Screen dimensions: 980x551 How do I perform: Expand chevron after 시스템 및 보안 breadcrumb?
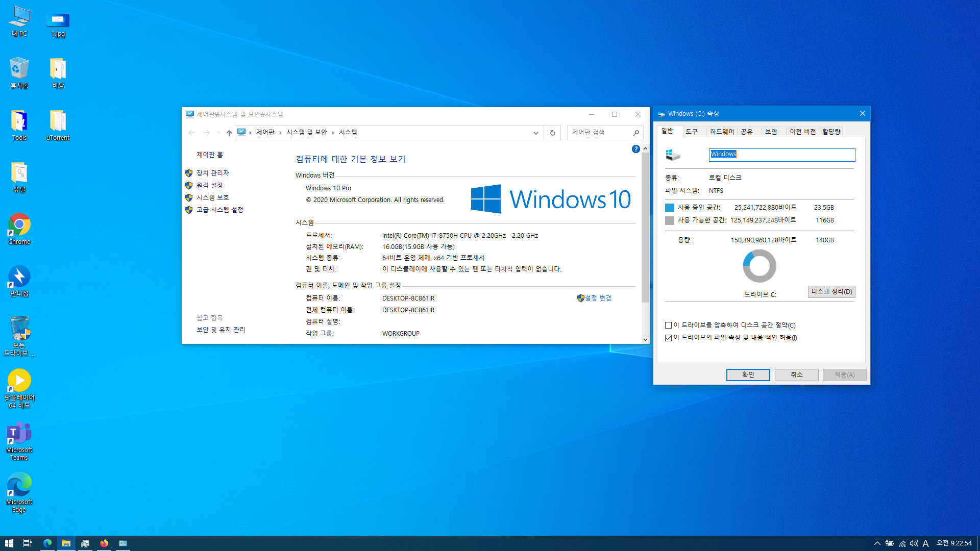coord(333,133)
